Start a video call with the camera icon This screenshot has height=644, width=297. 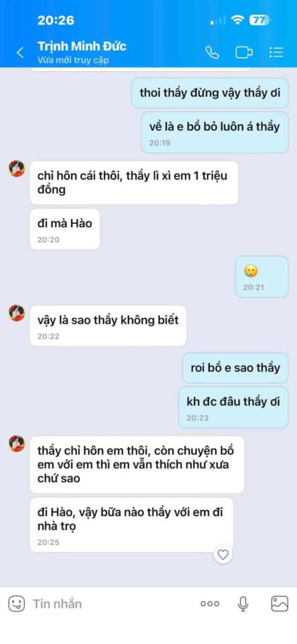coord(244,53)
